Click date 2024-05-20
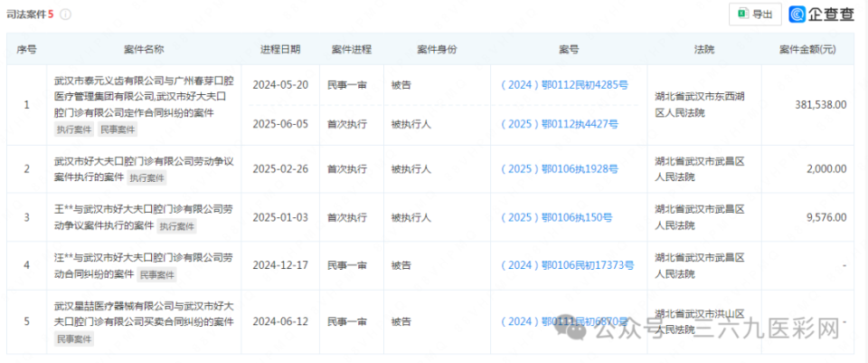This screenshot has width=868, height=363. click(x=280, y=85)
